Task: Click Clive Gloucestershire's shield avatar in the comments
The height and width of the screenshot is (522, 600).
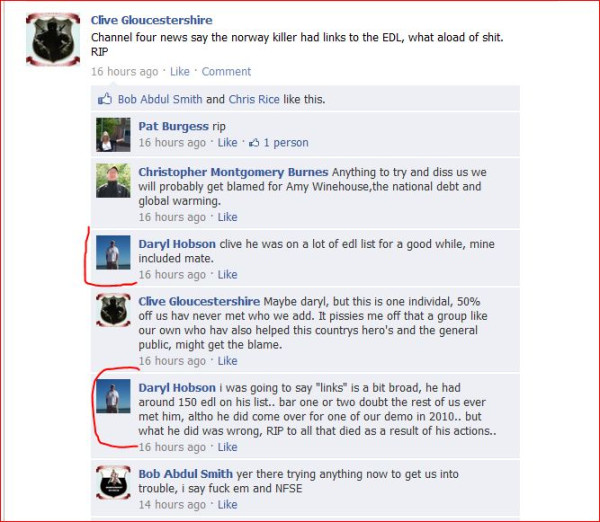Action: (x=113, y=310)
